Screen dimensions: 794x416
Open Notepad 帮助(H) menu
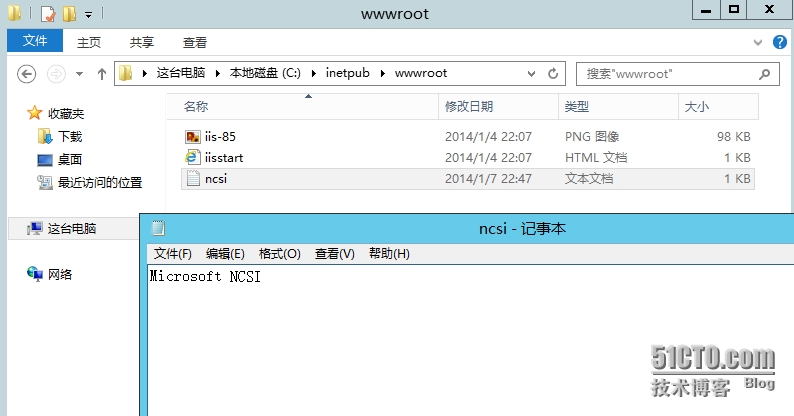click(389, 254)
